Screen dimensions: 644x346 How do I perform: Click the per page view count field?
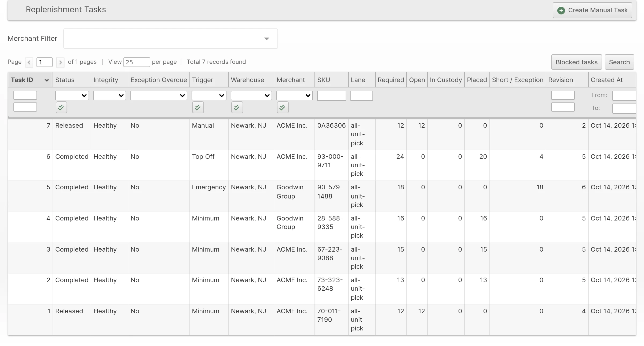pyautogui.click(x=137, y=62)
